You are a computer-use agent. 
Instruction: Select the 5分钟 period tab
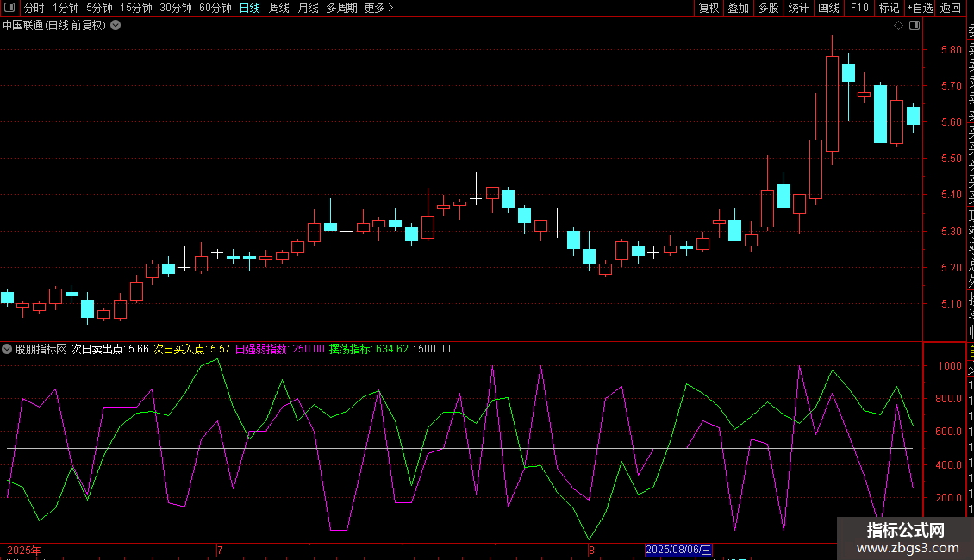click(99, 8)
